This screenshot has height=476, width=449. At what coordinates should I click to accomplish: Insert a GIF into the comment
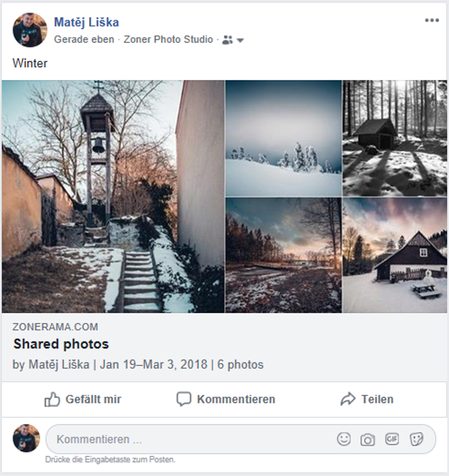coord(392,439)
